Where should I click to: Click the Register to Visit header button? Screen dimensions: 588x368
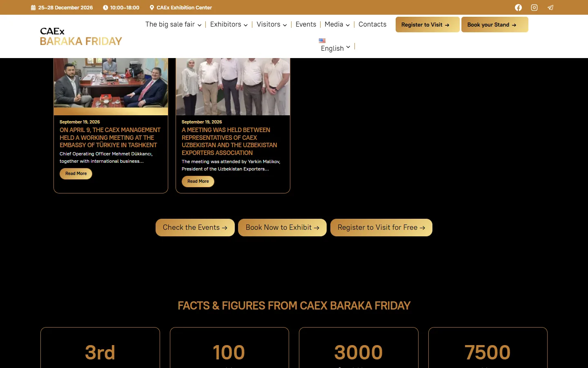point(428,25)
